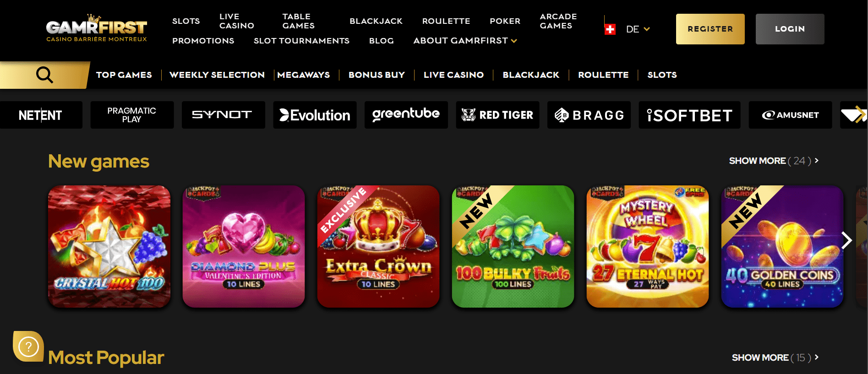This screenshot has height=374, width=868.
Task: Open the search magnifier icon
Action: 44,75
